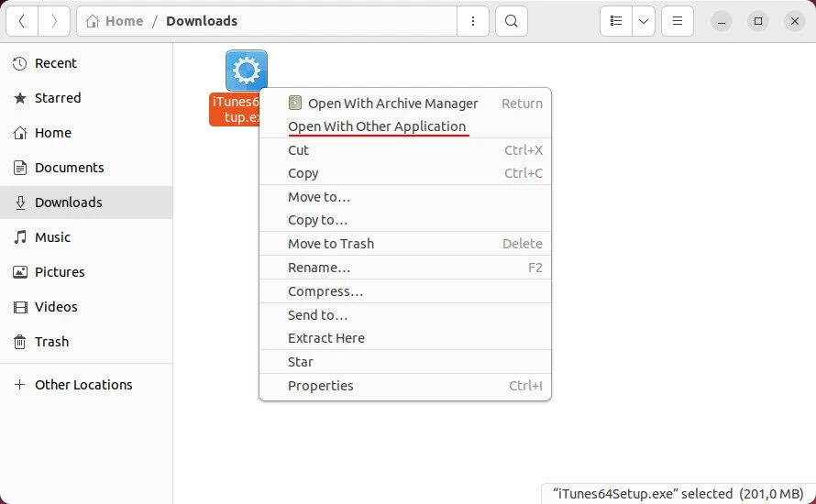Image resolution: width=816 pixels, height=504 pixels.
Task: Go to Starred in sidebar
Action: point(58,98)
